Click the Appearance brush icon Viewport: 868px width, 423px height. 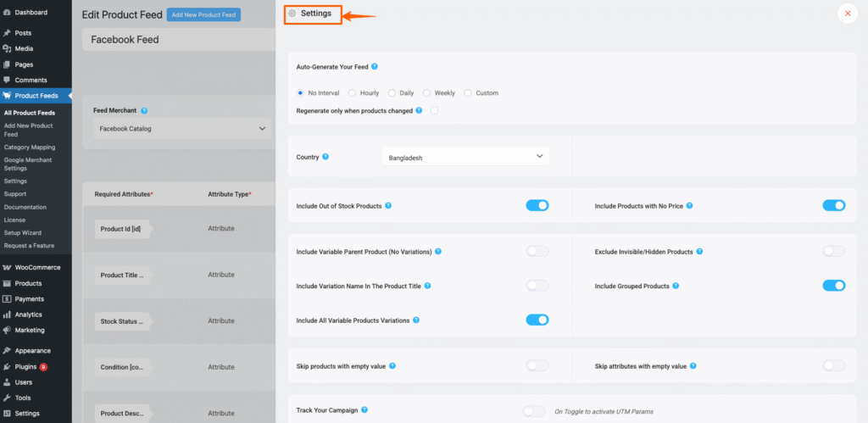pyautogui.click(x=7, y=350)
